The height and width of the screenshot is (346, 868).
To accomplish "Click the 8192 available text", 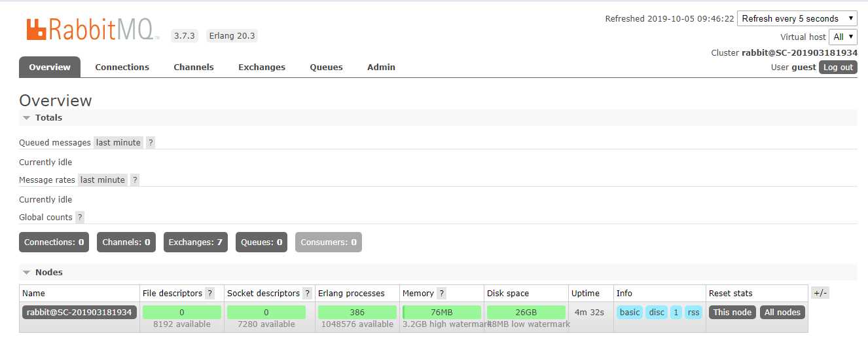I will tap(182, 324).
